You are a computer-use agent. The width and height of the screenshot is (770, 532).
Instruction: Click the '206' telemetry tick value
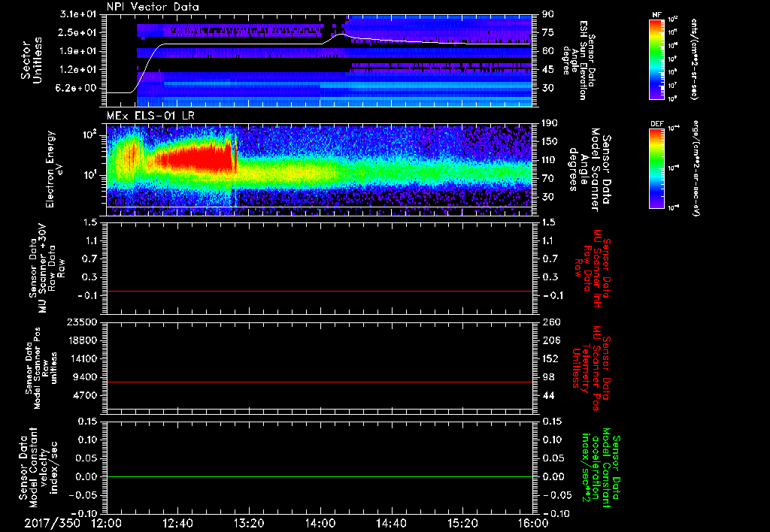click(550, 340)
